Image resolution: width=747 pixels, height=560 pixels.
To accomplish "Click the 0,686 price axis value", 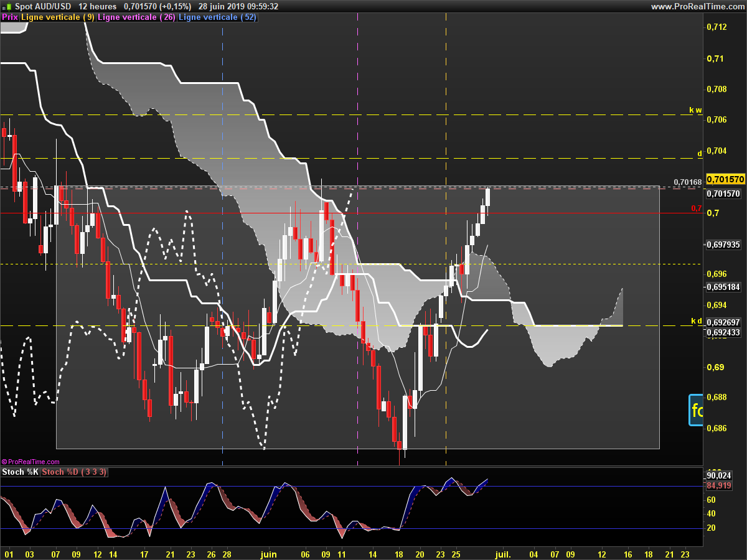I will (x=716, y=428).
